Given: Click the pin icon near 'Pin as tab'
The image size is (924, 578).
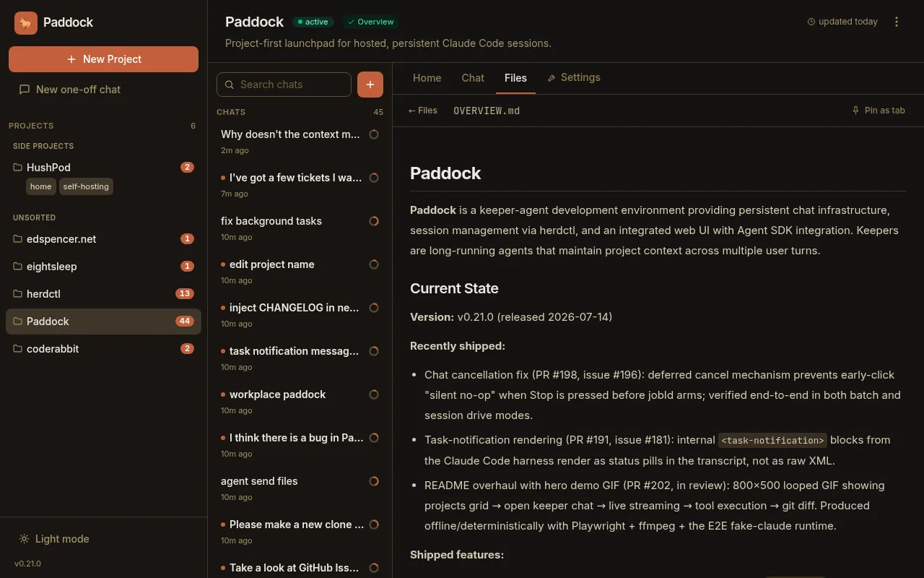Looking at the screenshot, I should click(x=856, y=111).
